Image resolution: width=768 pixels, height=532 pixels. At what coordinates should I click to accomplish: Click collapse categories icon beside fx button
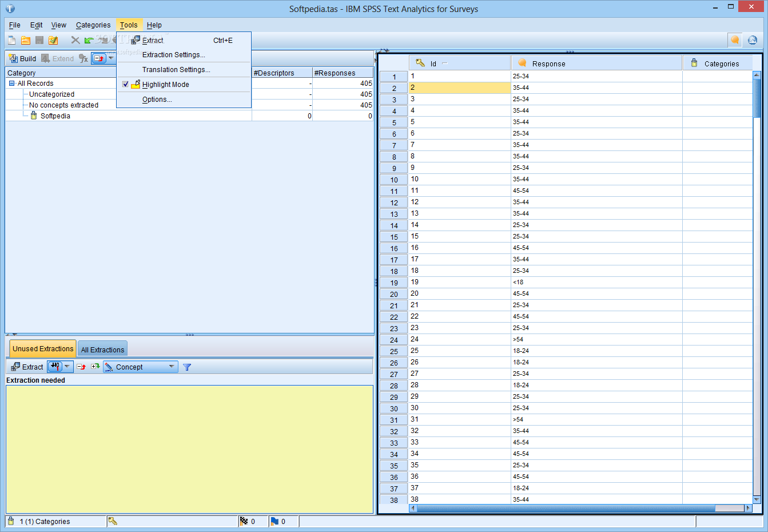99,58
